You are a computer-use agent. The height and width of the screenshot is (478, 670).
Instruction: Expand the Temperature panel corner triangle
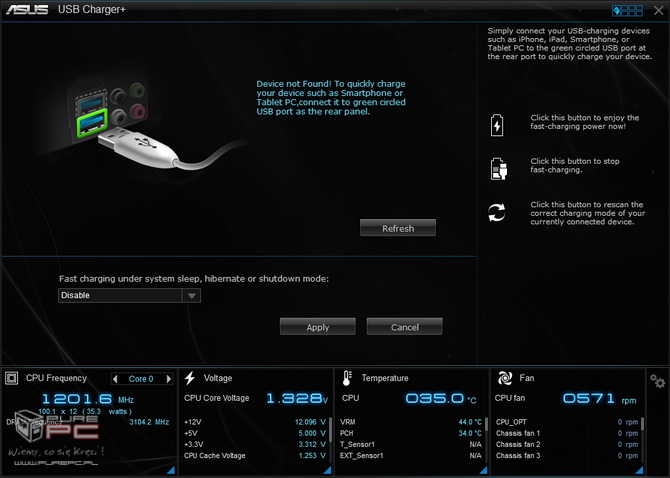[x=483, y=470]
